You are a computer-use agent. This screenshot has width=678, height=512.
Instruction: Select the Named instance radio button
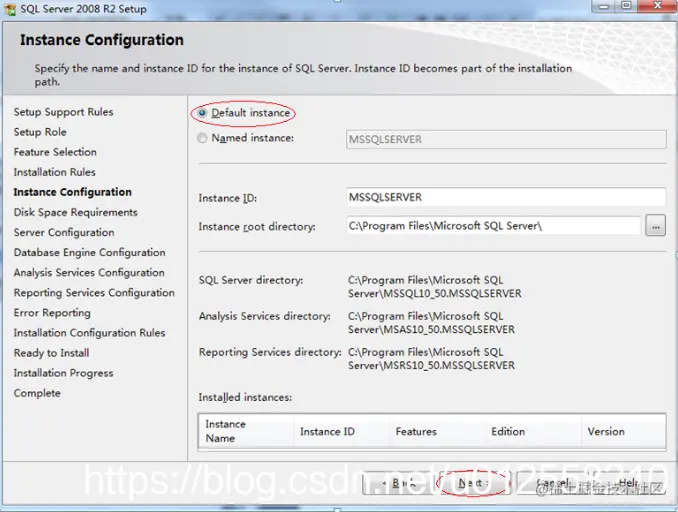point(202,138)
